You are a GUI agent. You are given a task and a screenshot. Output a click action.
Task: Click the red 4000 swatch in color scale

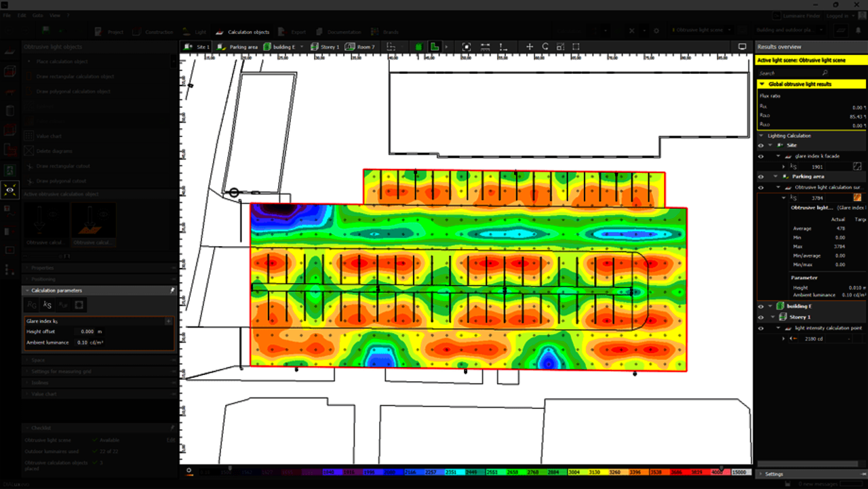(x=717, y=471)
